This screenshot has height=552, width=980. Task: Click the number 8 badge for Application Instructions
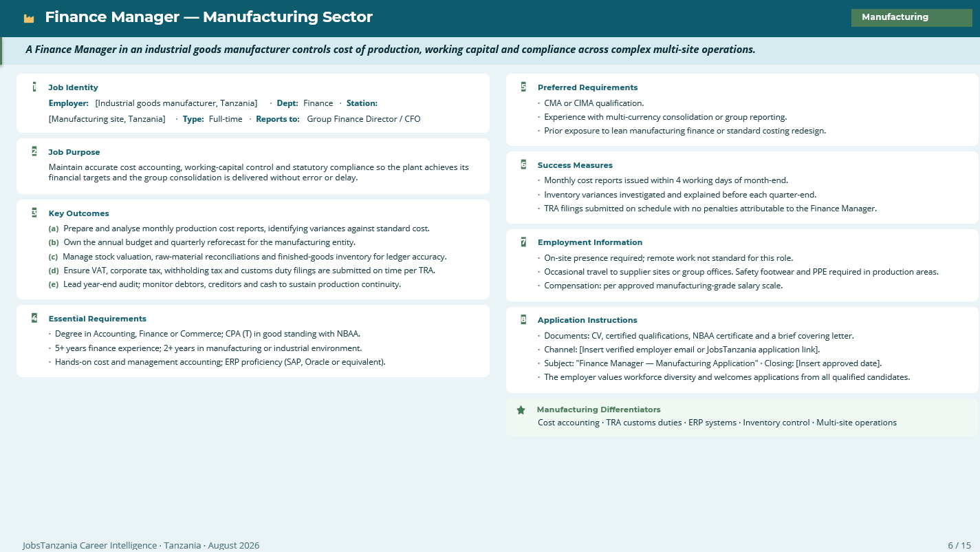[523, 319]
